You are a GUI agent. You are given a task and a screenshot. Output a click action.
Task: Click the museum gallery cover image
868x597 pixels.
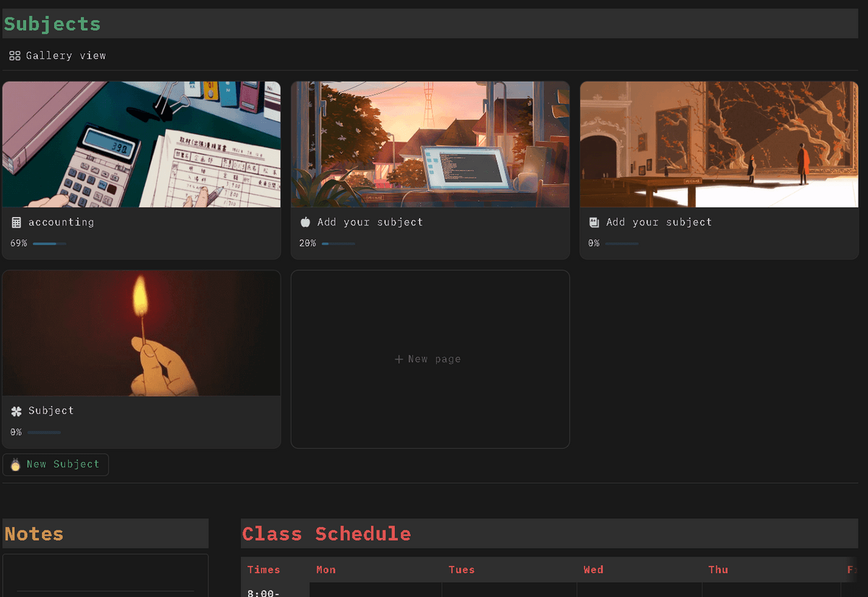coord(719,145)
